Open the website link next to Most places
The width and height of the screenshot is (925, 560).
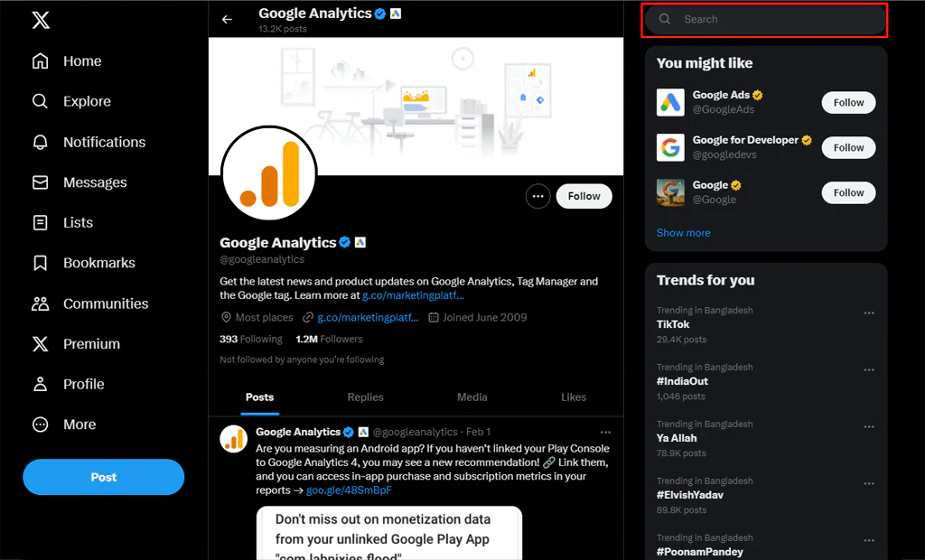pos(368,317)
